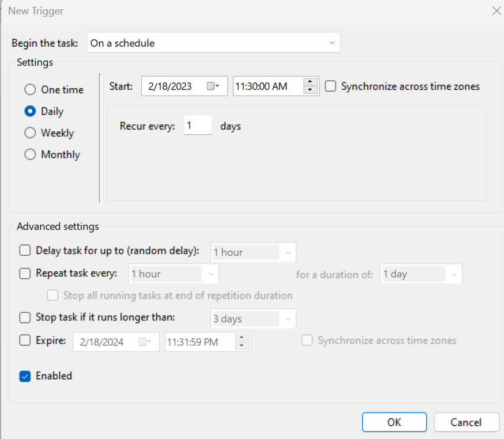Select the One time radio button

[x=30, y=90]
